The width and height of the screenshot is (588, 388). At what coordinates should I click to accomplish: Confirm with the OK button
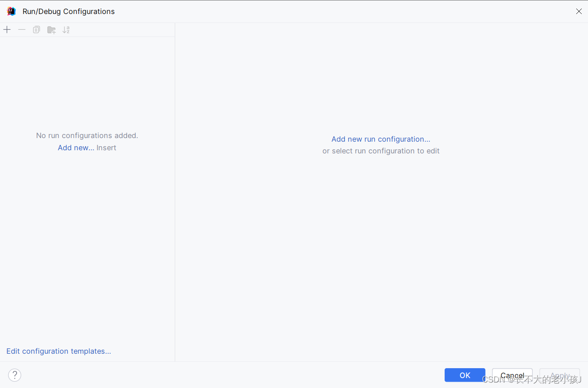465,375
